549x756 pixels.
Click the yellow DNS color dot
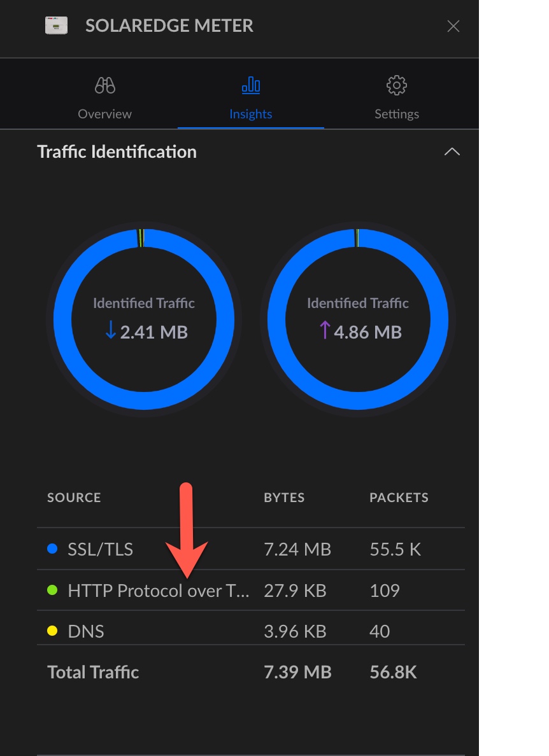coord(52,631)
